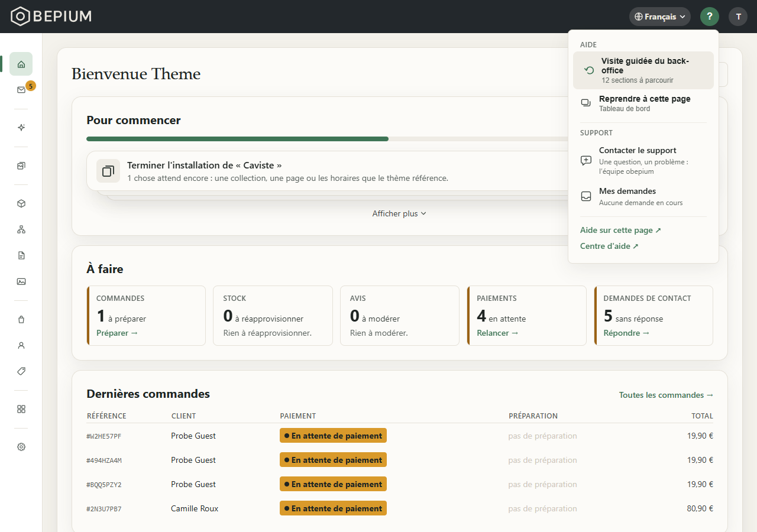Click 'Préparer' link in Commandes card

pos(117,333)
